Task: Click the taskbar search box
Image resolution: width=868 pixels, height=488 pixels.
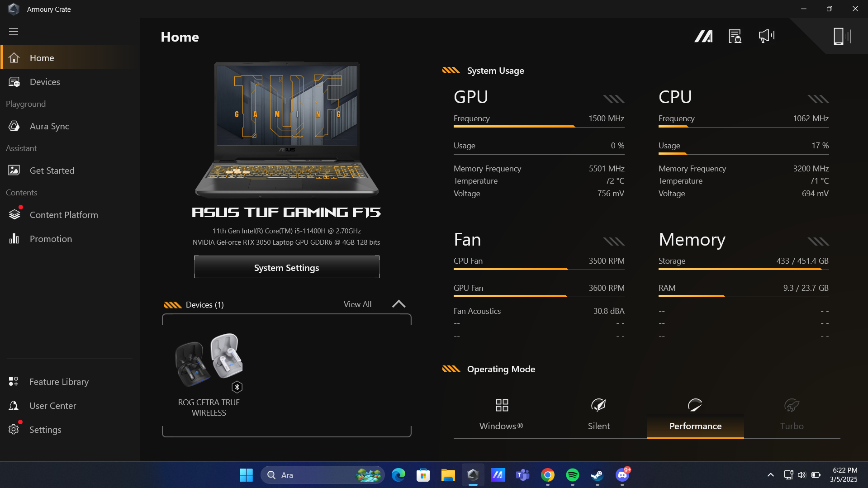Action: (x=323, y=475)
